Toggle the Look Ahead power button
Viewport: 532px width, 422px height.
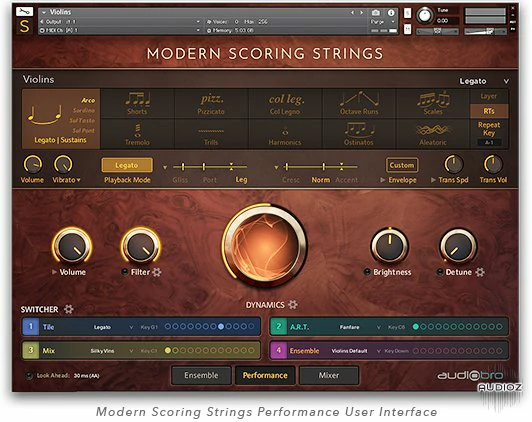30,376
